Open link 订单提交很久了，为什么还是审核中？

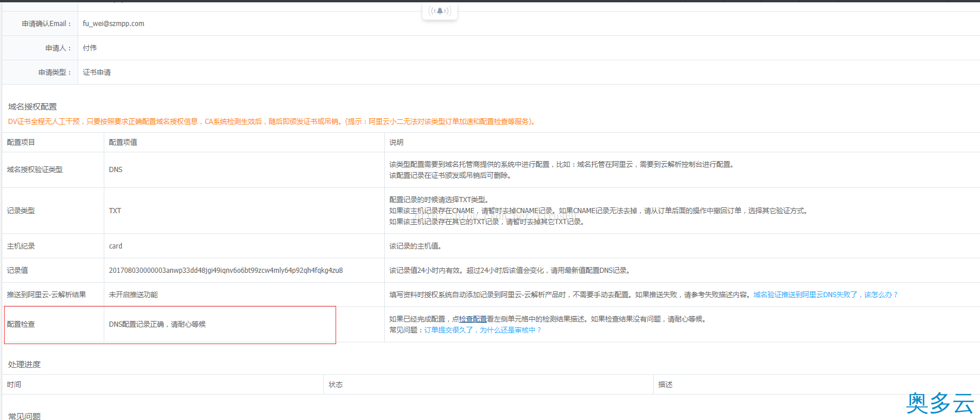click(x=483, y=330)
